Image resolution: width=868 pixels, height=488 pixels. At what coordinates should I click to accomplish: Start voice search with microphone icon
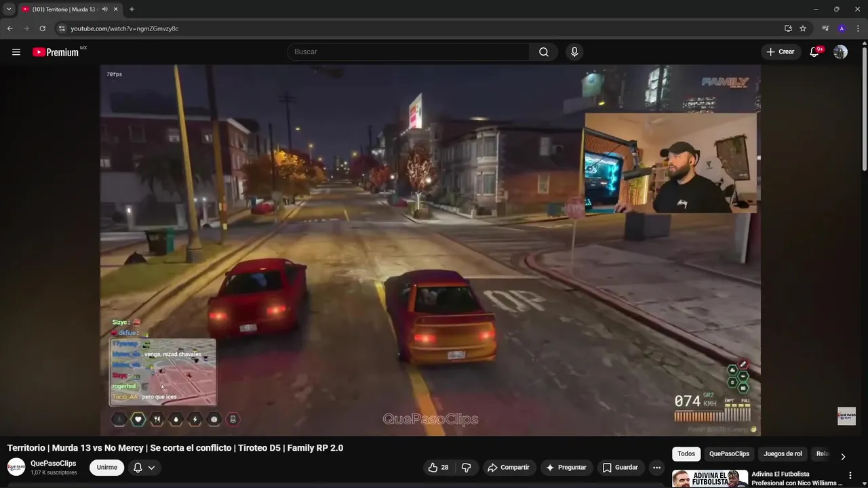point(574,52)
